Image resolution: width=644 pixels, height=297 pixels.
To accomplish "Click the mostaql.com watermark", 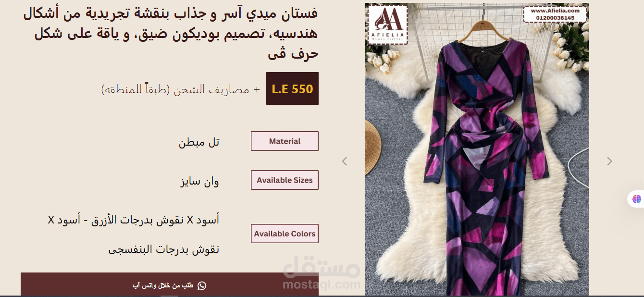I will pos(321,276).
